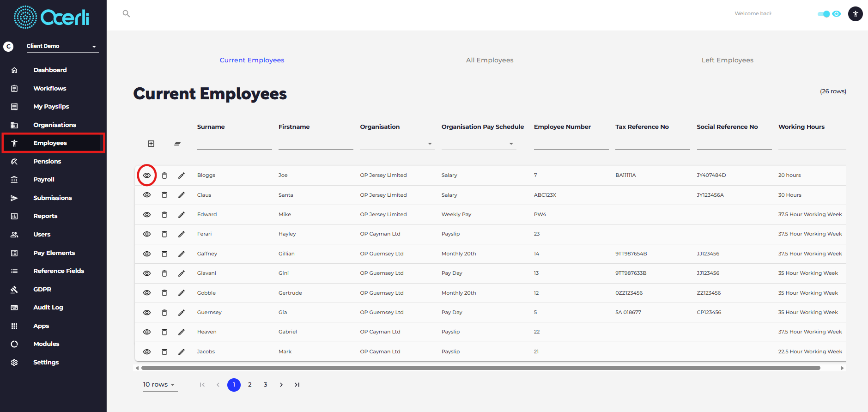Go to page 3
This screenshot has width=868, height=412.
point(266,385)
